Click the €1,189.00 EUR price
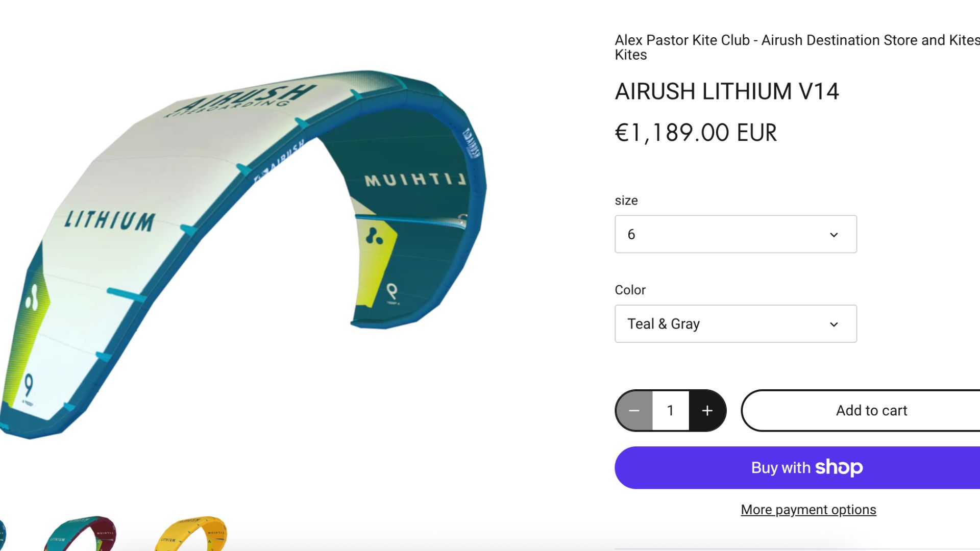The width and height of the screenshot is (980, 551). coord(696,133)
